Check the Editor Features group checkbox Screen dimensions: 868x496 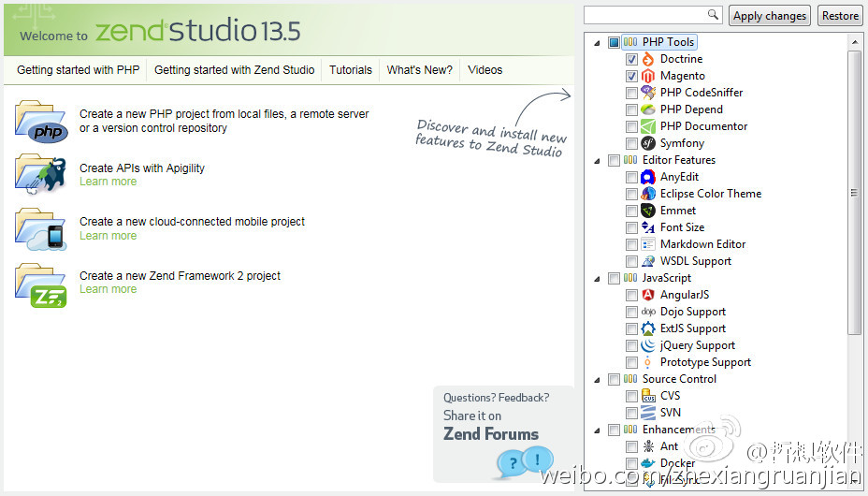tap(614, 161)
